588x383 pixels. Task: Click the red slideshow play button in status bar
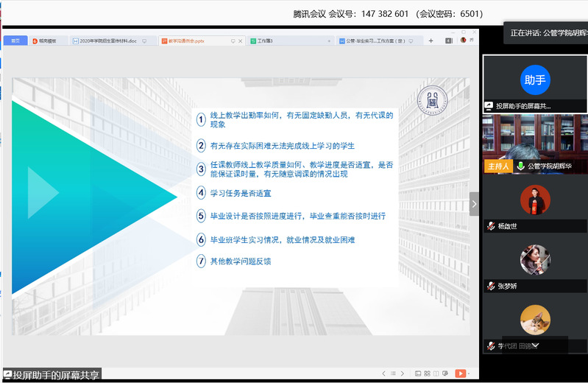point(461,373)
